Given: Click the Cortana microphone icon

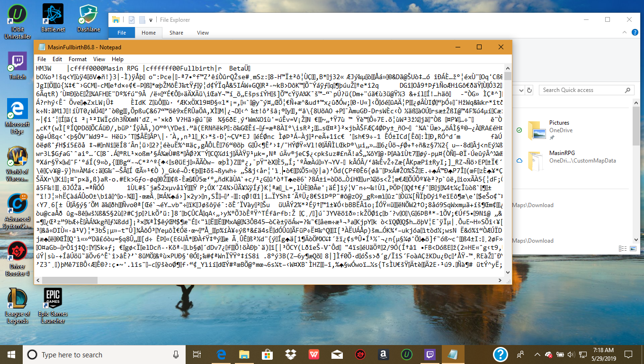Looking at the screenshot, I should (x=176, y=355).
